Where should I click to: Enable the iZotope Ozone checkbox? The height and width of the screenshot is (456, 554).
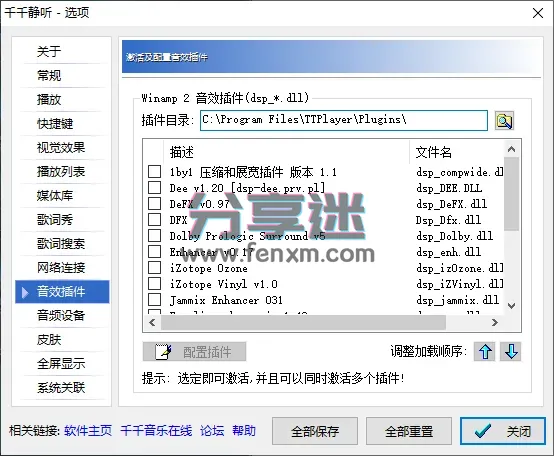[x=154, y=267]
